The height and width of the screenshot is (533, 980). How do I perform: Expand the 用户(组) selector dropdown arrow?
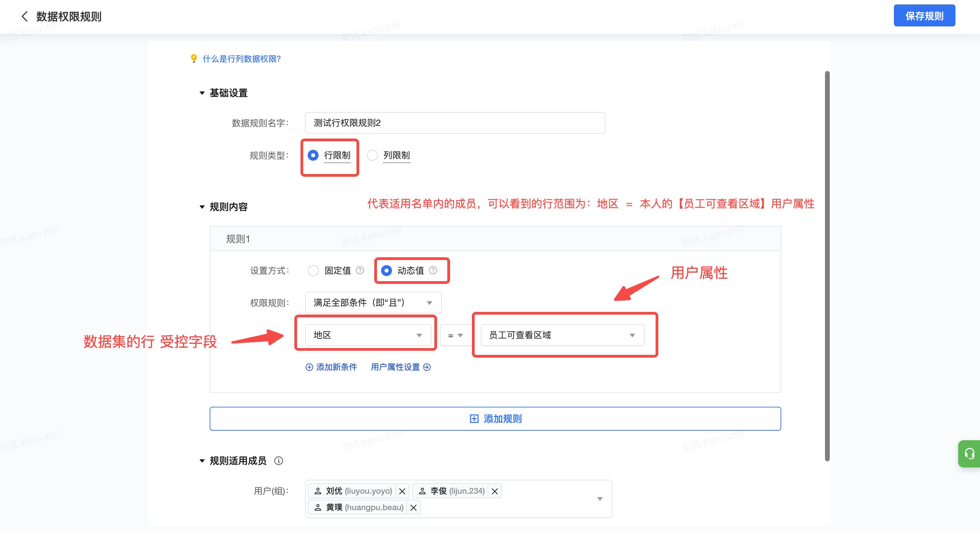[600, 499]
